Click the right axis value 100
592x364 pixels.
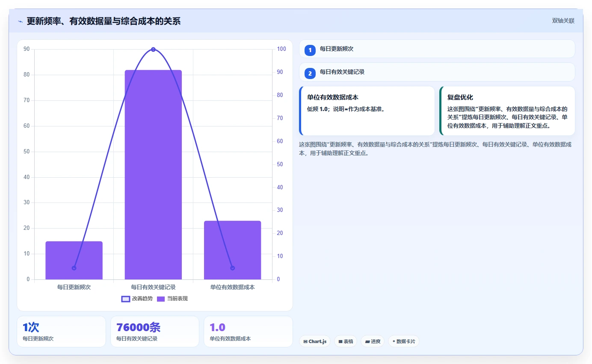pyautogui.click(x=281, y=49)
